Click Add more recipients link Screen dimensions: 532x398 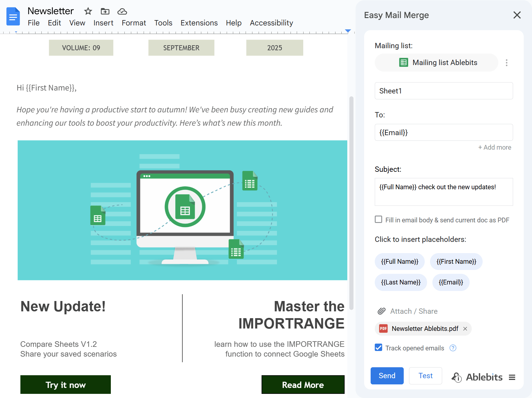494,147
